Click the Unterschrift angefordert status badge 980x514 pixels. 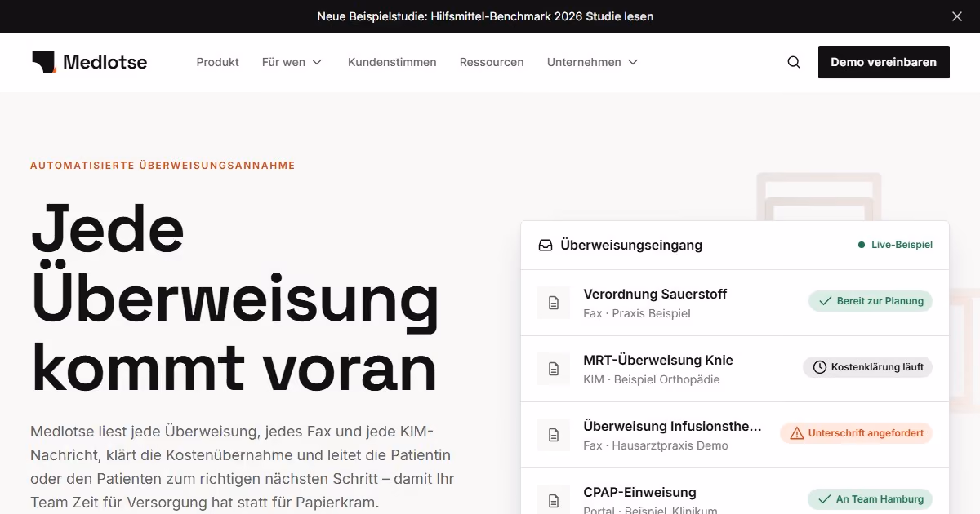pos(856,433)
